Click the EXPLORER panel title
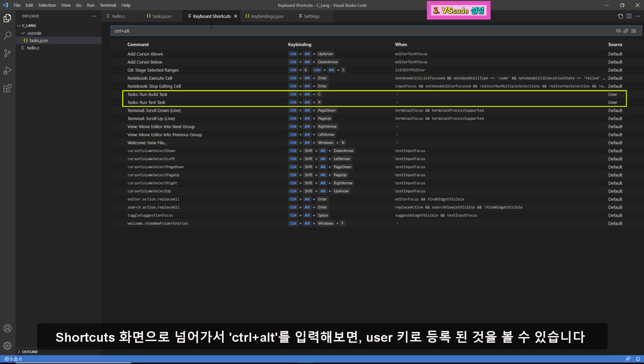This screenshot has height=364, width=644. click(31, 16)
